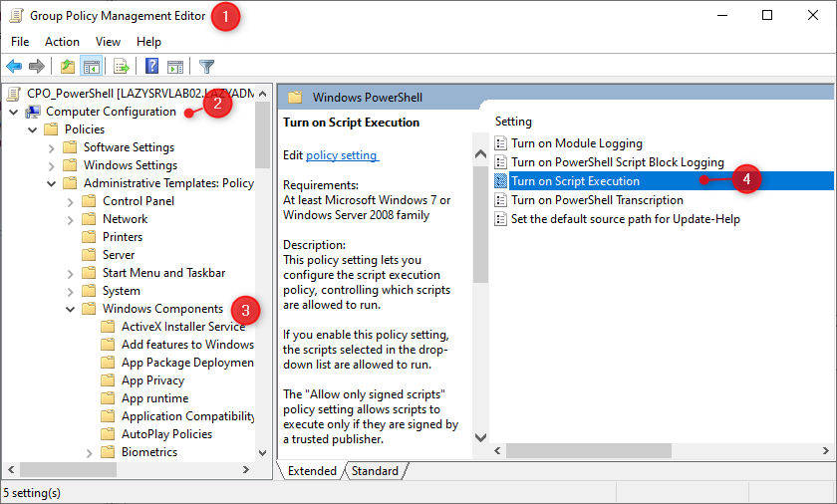This screenshot has height=504, width=837.
Task: Click tree pane vertical scrollbar up arrow
Action: point(263,94)
